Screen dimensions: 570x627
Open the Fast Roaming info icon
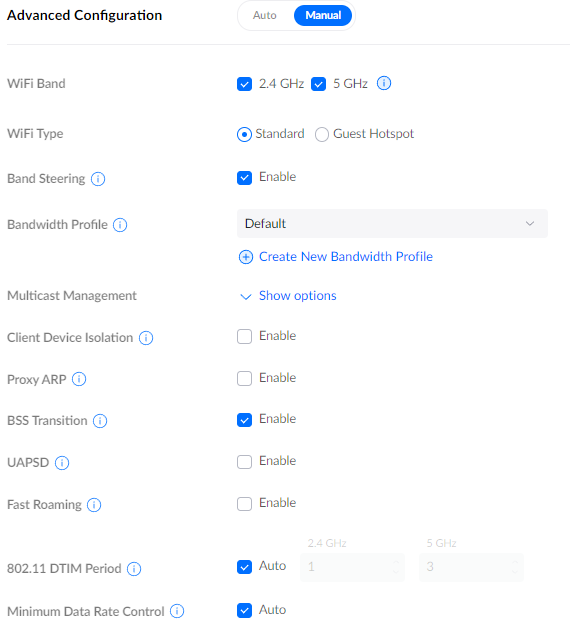pos(94,505)
